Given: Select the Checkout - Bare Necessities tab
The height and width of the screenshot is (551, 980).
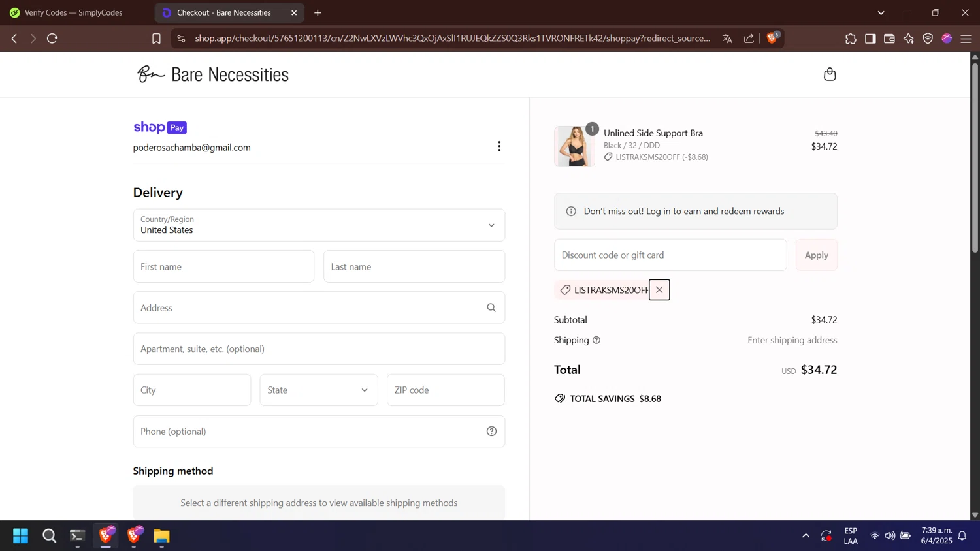Looking at the screenshot, I should 229,12.
